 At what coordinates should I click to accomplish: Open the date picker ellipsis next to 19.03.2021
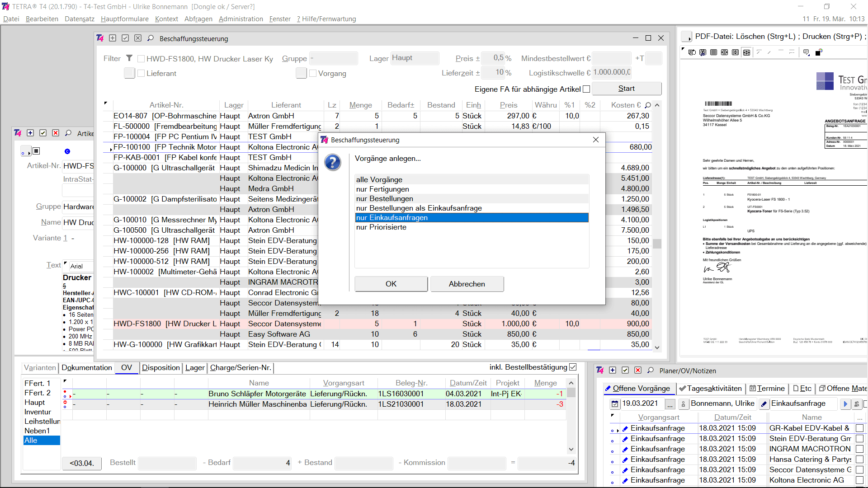[x=670, y=404]
